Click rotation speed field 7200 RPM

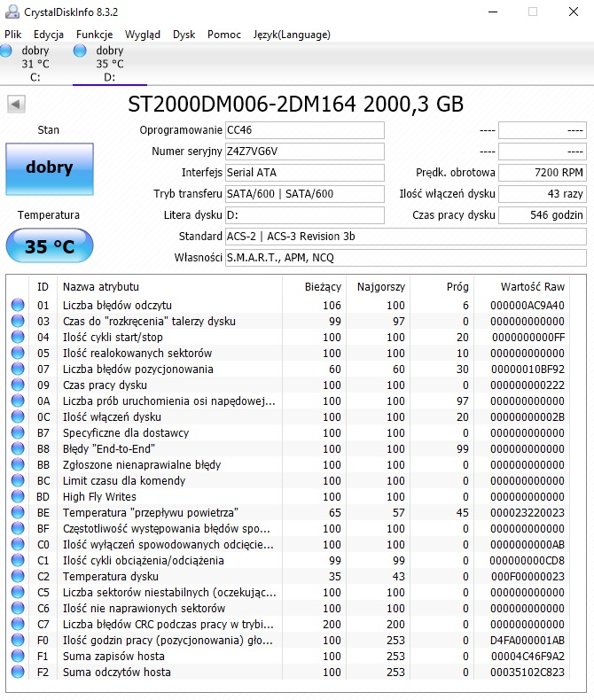pyautogui.click(x=543, y=172)
